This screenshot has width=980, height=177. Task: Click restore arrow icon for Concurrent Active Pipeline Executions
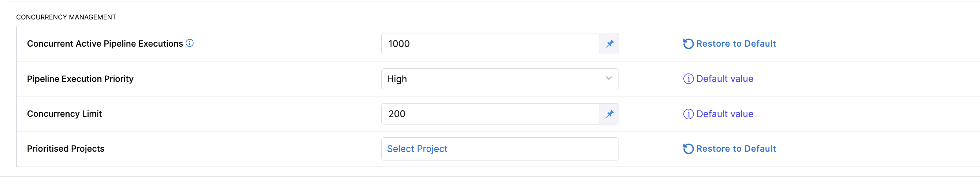coord(688,44)
